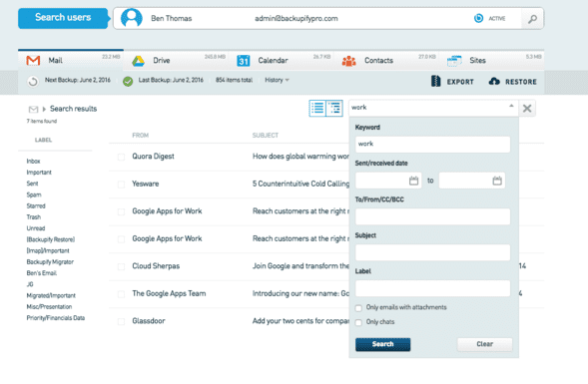Switch to flat list view icon
Viewport: 588px width, 384px height.
(317, 109)
